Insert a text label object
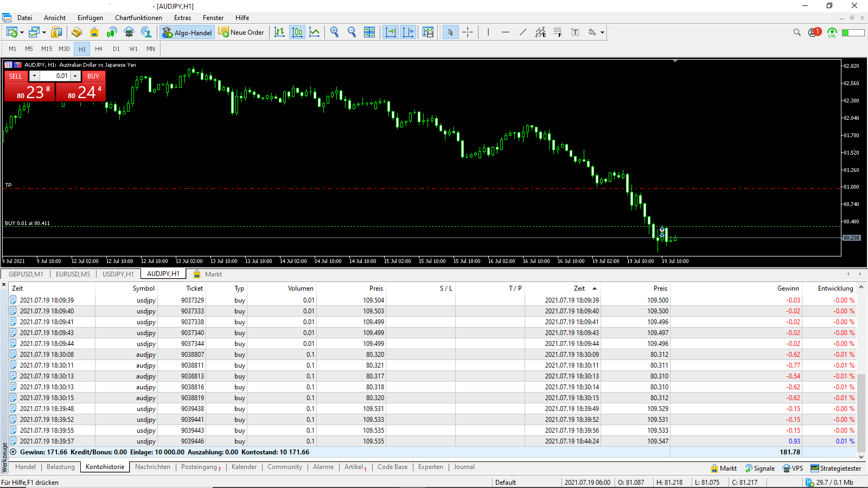Viewport: 868px width, 488px height. tap(575, 33)
